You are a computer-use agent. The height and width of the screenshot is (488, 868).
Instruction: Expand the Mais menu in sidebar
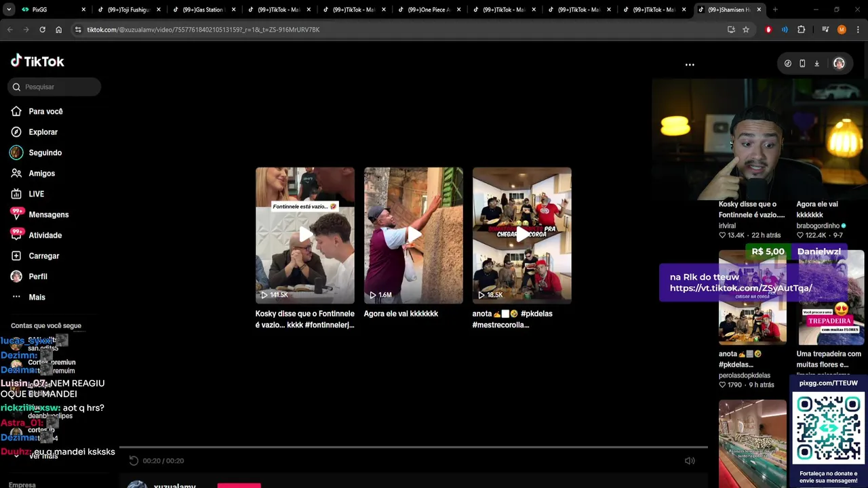37,298
